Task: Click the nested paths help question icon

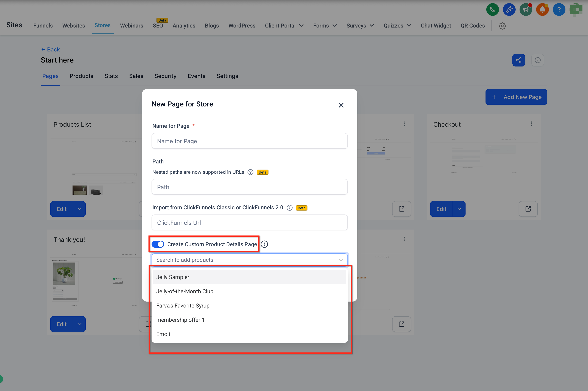Action: (250, 172)
